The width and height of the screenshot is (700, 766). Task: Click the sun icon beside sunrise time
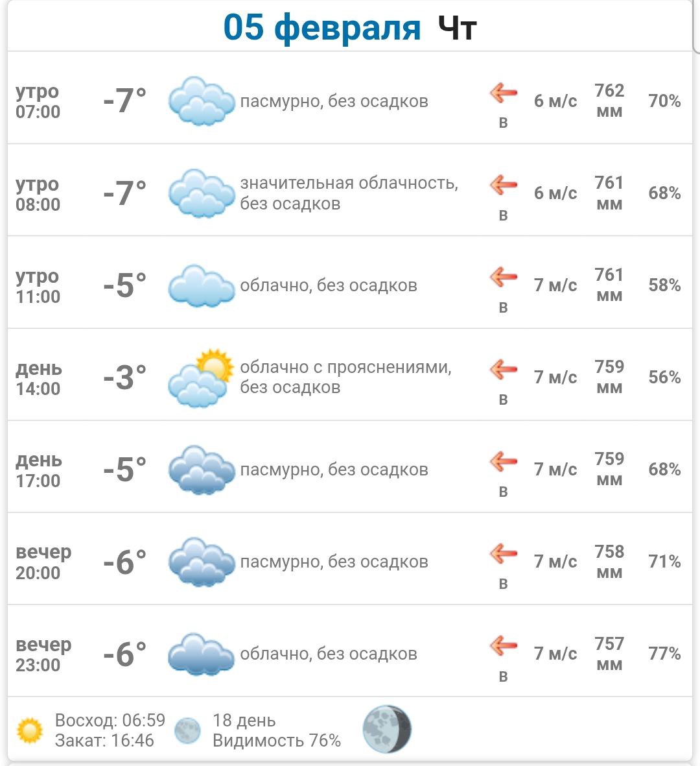30,730
